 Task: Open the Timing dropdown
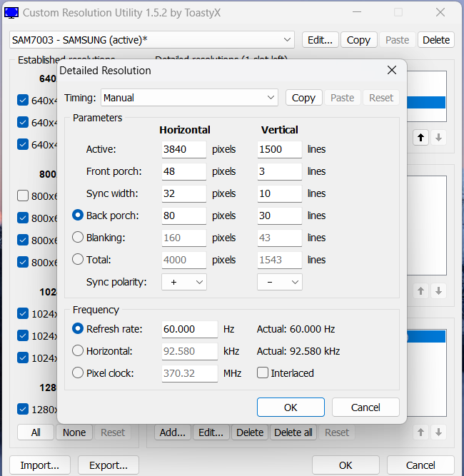coord(190,98)
